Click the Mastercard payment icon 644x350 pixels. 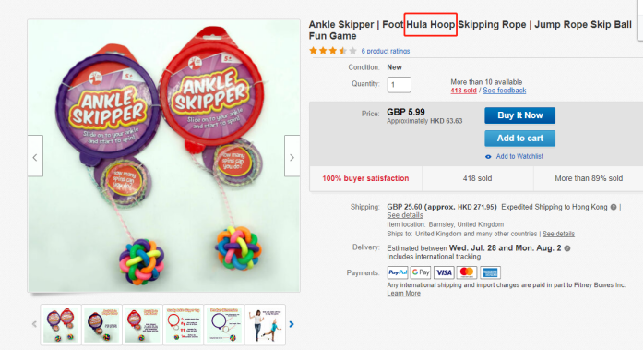[x=467, y=272]
